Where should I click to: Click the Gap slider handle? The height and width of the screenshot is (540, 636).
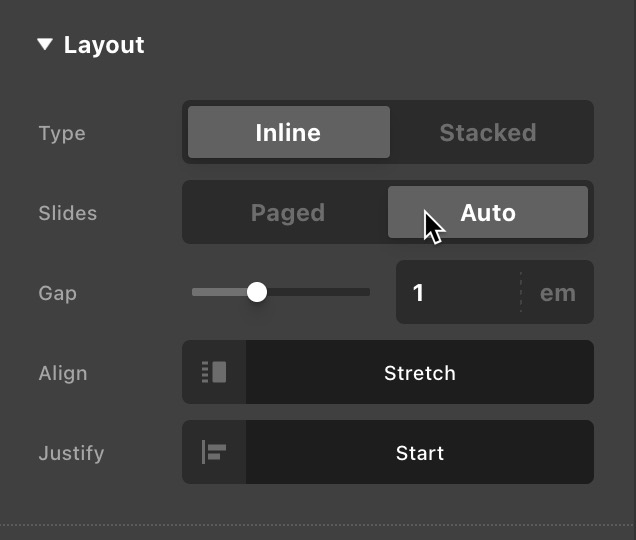(257, 292)
